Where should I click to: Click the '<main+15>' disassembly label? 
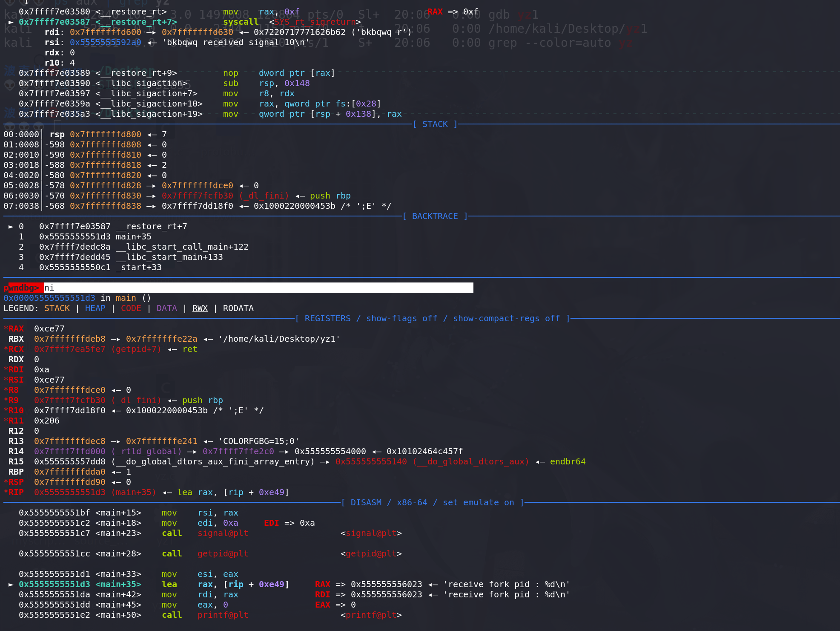118,513
